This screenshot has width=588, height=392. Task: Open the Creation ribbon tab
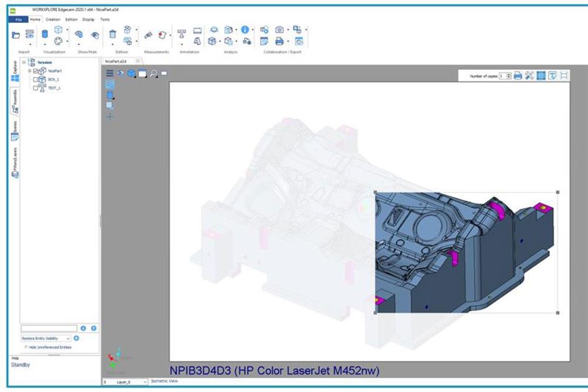pyautogui.click(x=53, y=19)
